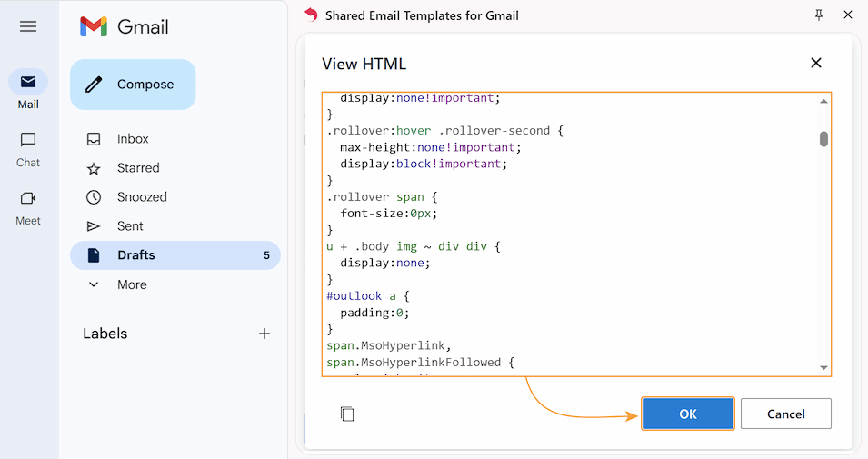Click the 'padding:0;' line in code
Viewport: 868px width, 459px height.
[x=374, y=313]
